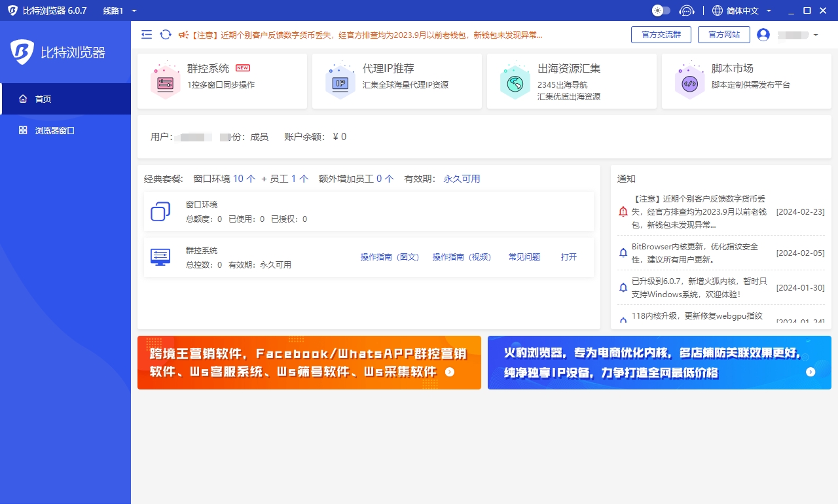This screenshot has height=504, width=838.
Task: Open 浏览器窗口 in the sidebar
Action: [65, 130]
